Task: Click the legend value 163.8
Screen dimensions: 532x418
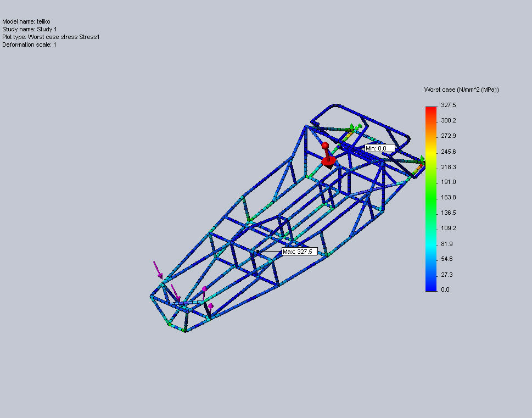Action: tap(448, 197)
